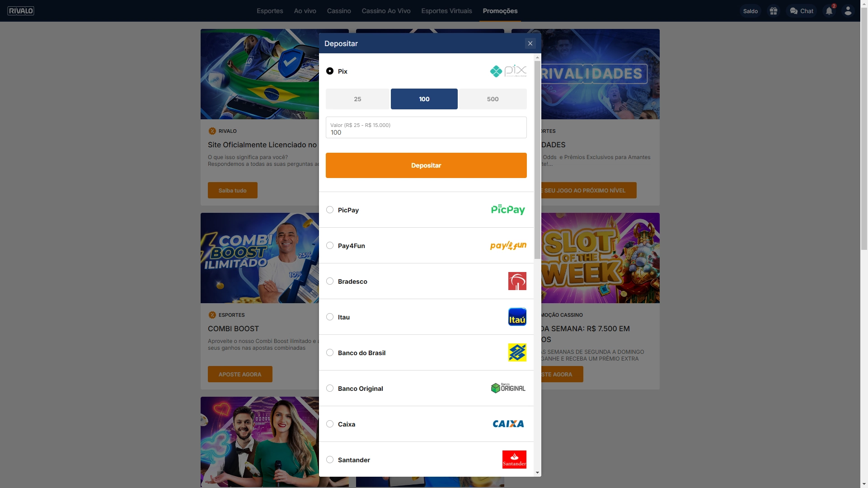
Task: Click the PicPay logo icon
Action: (x=507, y=210)
